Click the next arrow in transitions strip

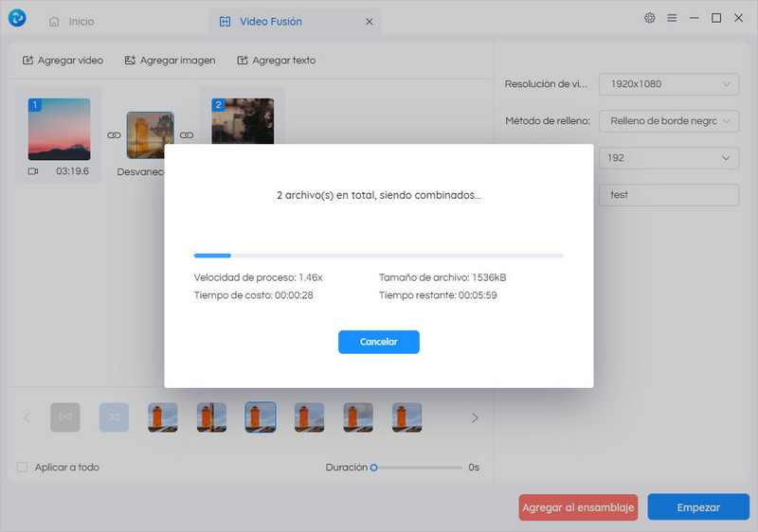pos(475,417)
